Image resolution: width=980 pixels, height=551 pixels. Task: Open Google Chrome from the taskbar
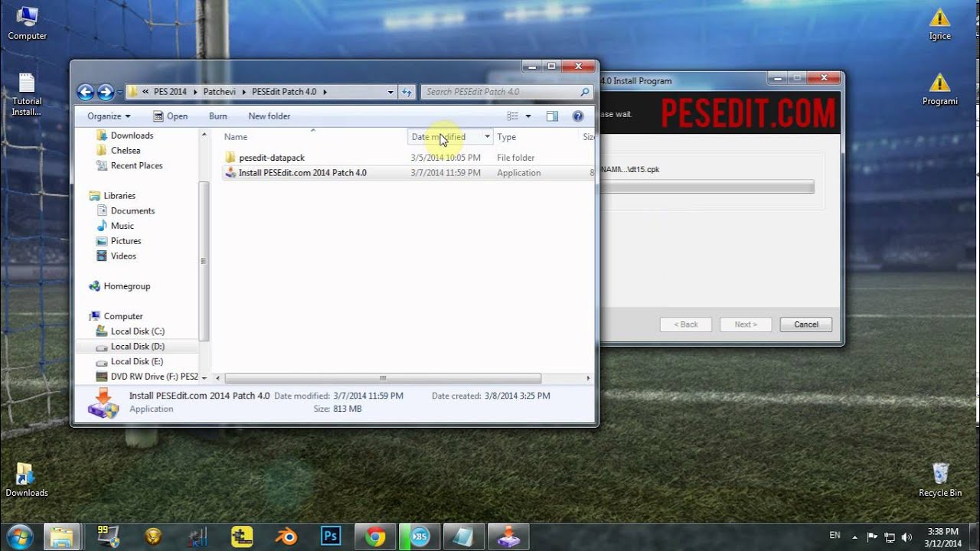click(375, 536)
